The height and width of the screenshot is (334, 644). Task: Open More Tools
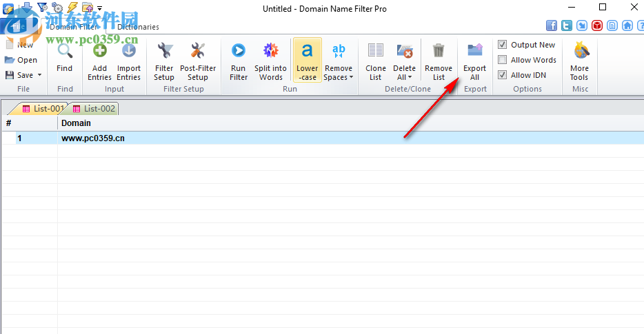pyautogui.click(x=579, y=61)
